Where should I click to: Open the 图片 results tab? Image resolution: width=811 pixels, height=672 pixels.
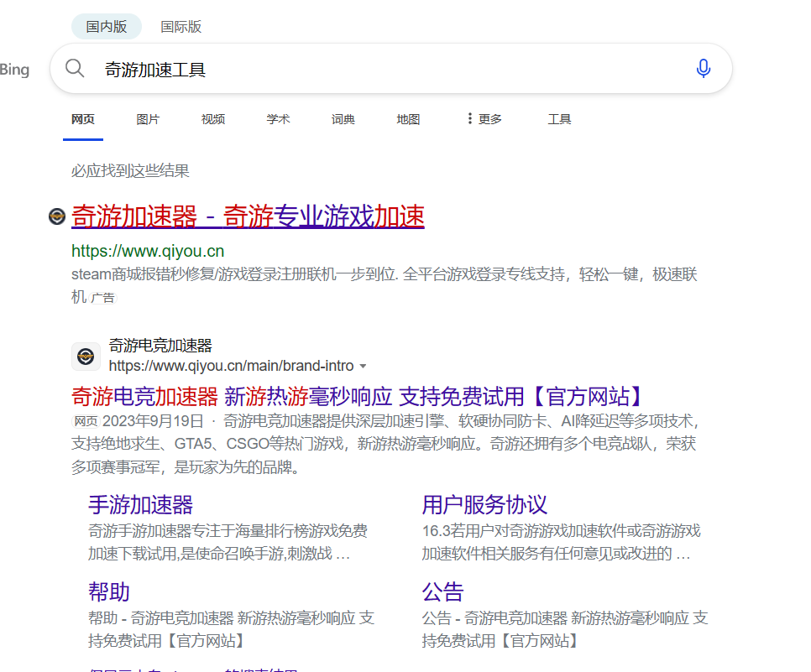tap(148, 119)
